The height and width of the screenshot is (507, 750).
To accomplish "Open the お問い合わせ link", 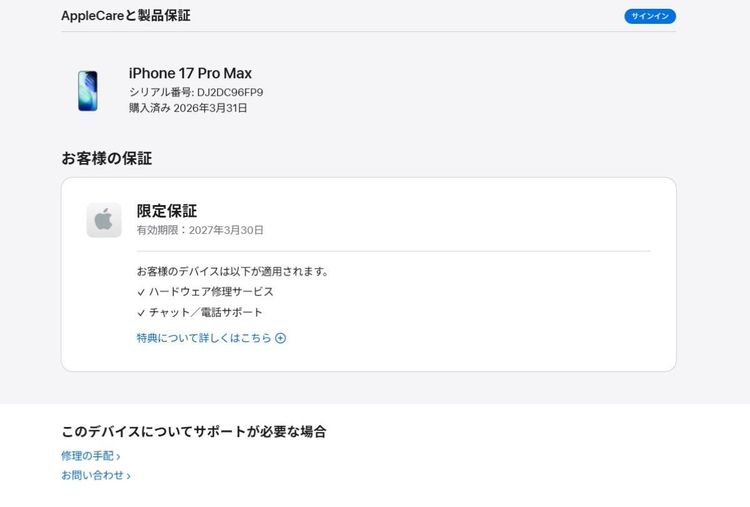I will [92, 475].
